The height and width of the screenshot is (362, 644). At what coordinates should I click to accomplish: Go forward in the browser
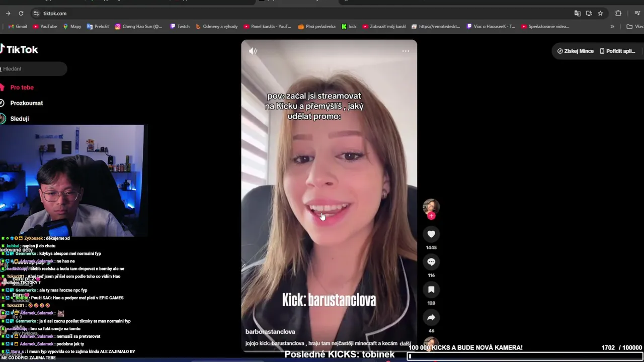click(8, 14)
